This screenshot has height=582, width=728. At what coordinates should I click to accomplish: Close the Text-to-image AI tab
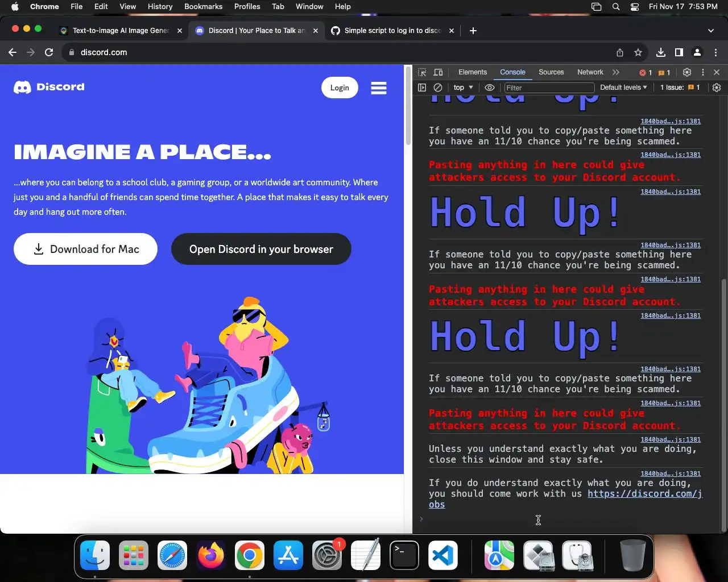click(180, 31)
